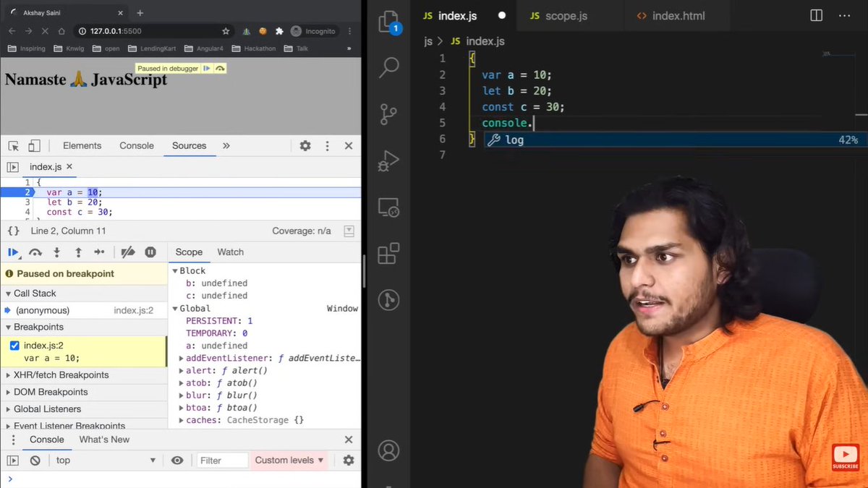Screen dimensions: 868x488
Task: Open Git Graph icon in activity bar
Action: (389, 300)
